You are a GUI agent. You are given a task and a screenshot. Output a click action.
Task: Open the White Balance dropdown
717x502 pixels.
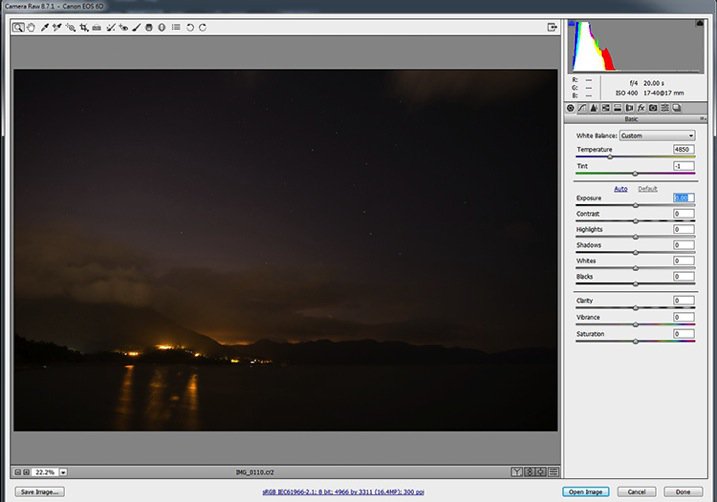(x=657, y=135)
